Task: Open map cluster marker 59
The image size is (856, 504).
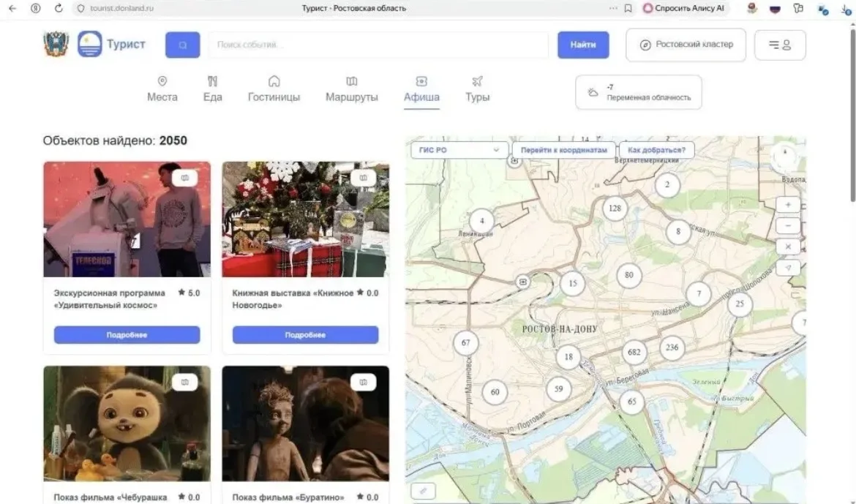Action: click(558, 389)
